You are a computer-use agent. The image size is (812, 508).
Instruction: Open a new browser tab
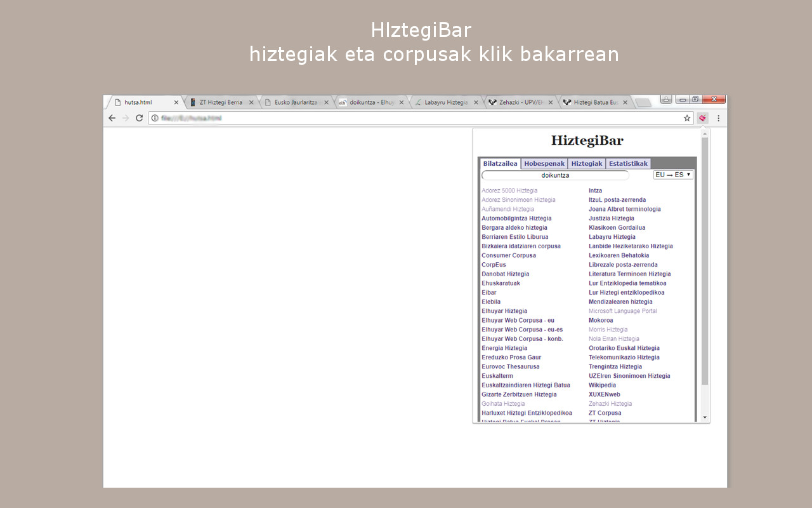tap(642, 102)
